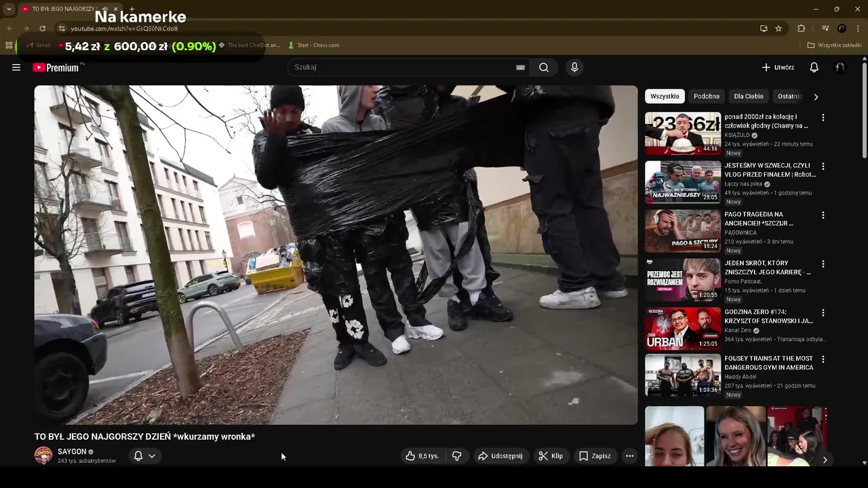Create a clip with Klip button
The image size is (868, 488).
551,456
